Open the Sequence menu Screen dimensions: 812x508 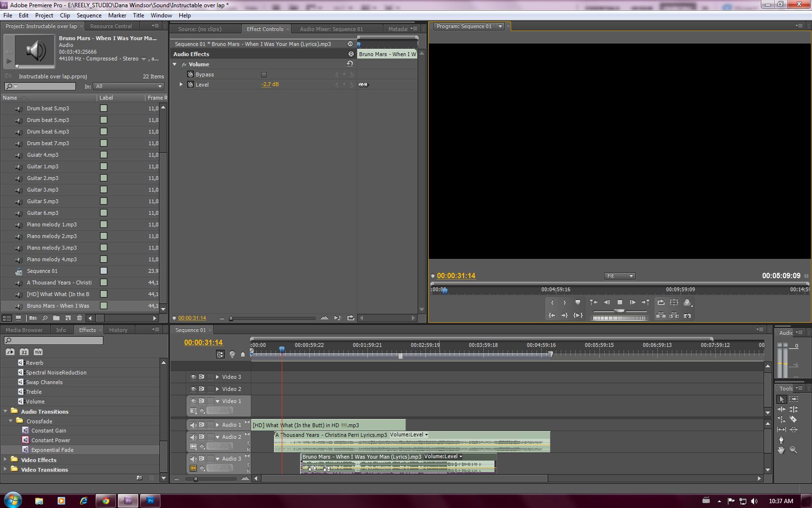pyautogui.click(x=89, y=15)
